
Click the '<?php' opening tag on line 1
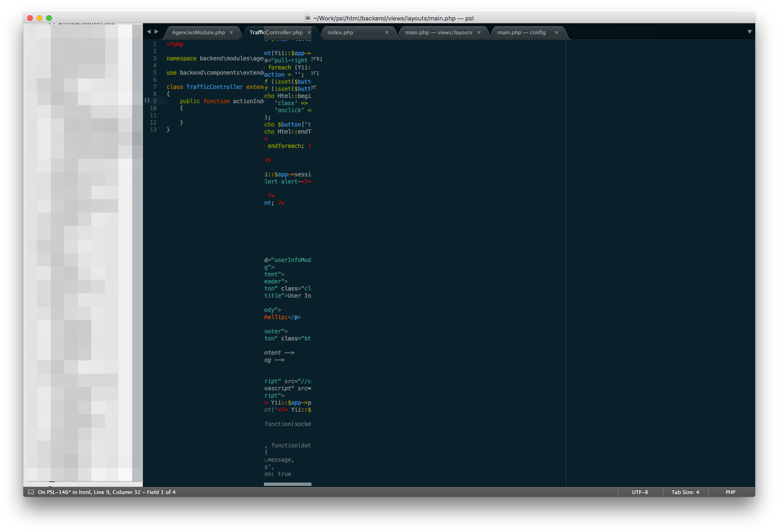click(x=175, y=44)
